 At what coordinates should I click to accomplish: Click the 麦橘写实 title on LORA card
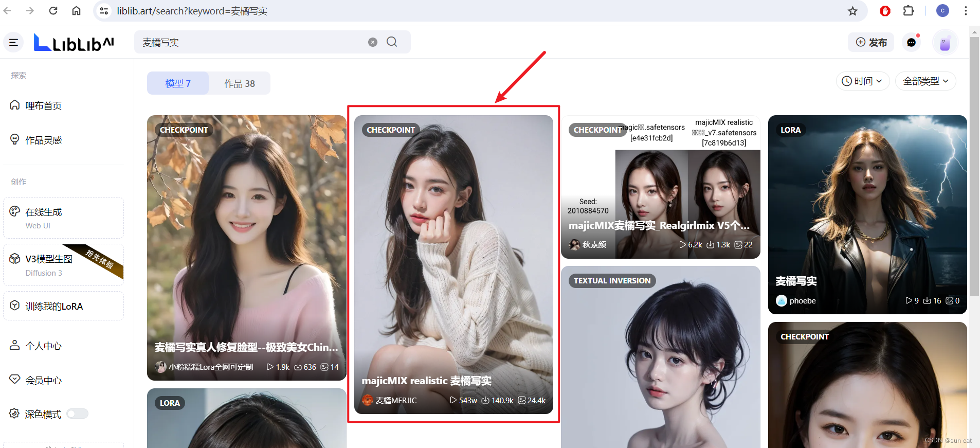coord(796,281)
